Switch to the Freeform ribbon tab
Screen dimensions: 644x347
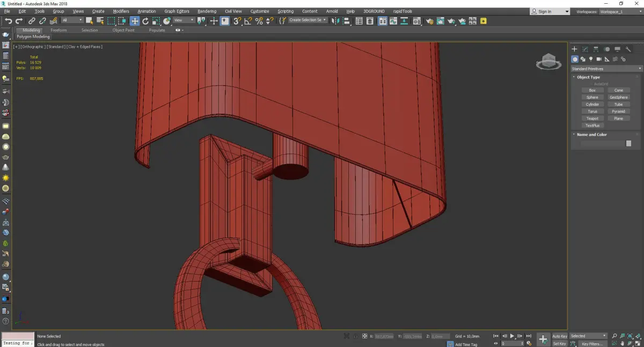[58, 31]
